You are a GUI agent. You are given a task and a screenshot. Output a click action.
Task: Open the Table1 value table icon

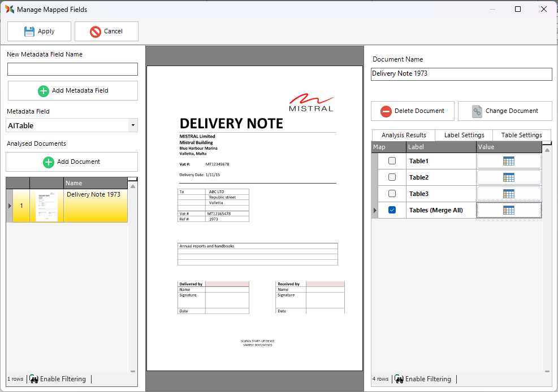(x=509, y=161)
